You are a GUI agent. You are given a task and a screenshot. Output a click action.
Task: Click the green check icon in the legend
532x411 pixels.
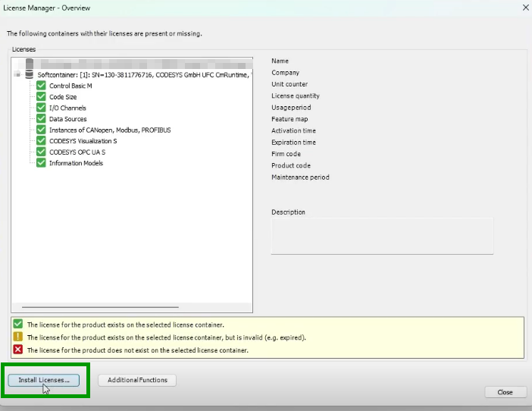tap(18, 324)
